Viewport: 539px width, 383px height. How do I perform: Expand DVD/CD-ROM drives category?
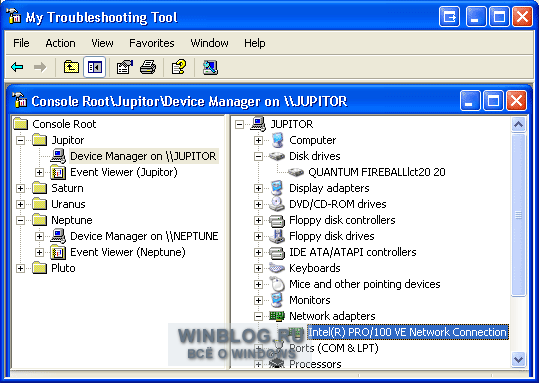point(258,204)
